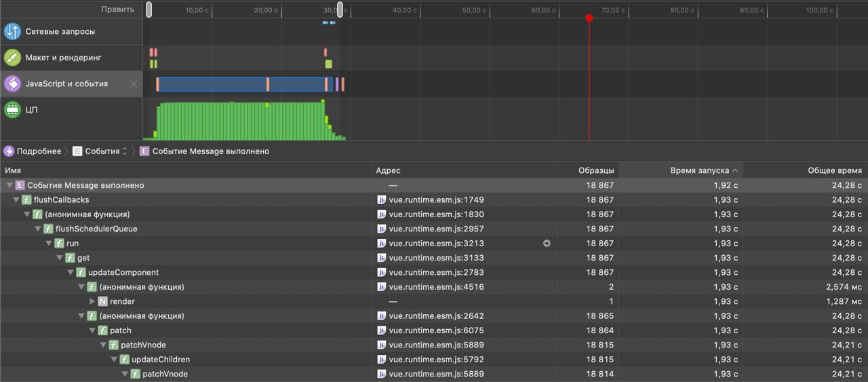This screenshot has width=868, height=382.
Task: Click the right selection handle on the timeline ruler
Action: click(x=340, y=9)
